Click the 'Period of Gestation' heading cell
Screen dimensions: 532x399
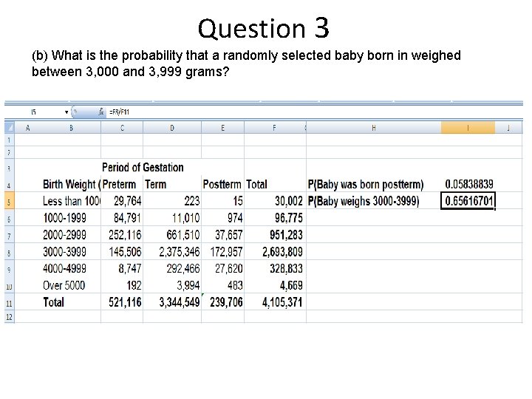[143, 167]
